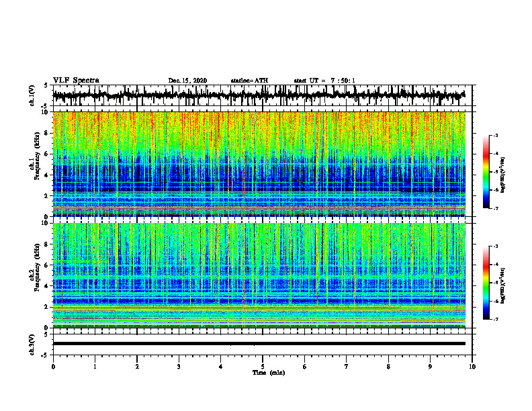The image size is (532, 411).
Task: Click the "ch.1(V)" waveform axis label
Action: point(33,95)
